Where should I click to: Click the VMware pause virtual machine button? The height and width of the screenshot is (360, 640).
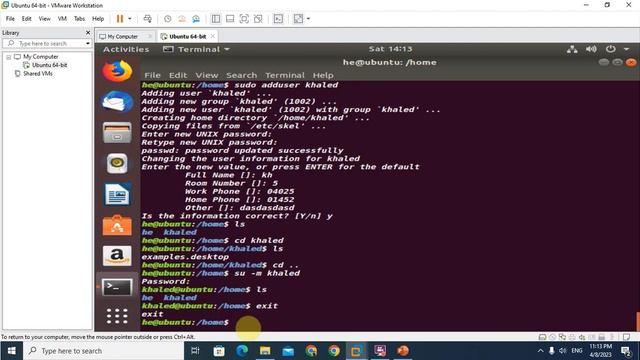click(120, 19)
